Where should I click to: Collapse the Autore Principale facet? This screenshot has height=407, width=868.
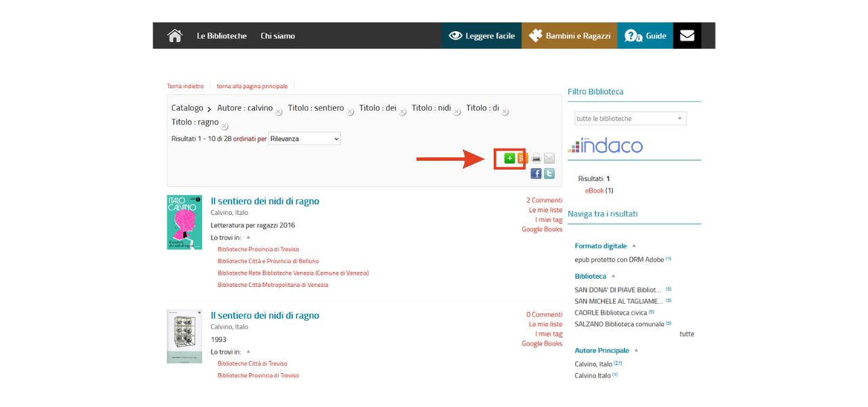(636, 351)
